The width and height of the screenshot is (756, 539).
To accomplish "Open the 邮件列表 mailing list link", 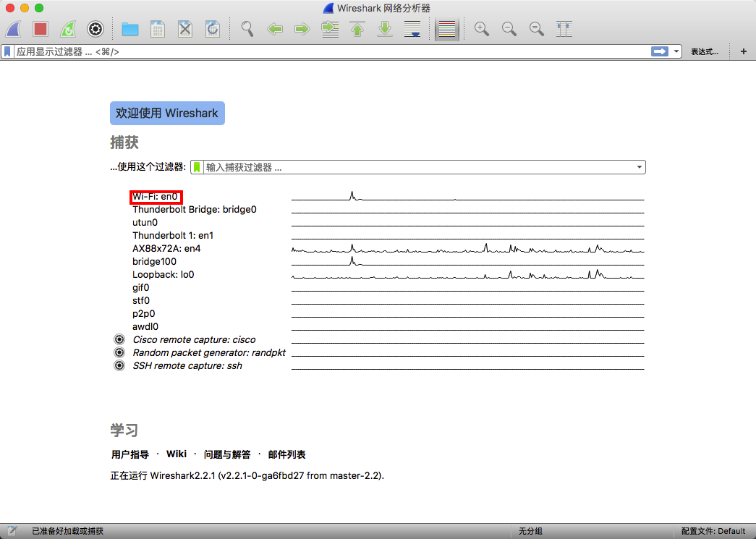I will pyautogui.click(x=287, y=454).
